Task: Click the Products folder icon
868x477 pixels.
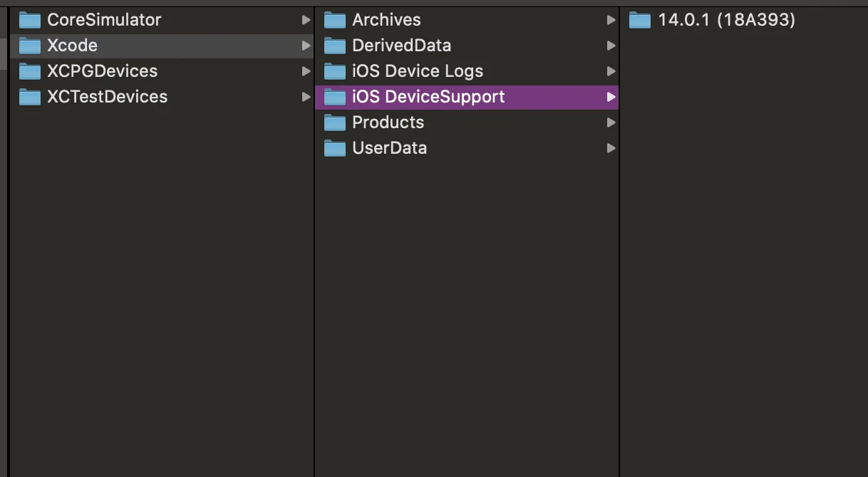Action: pyautogui.click(x=334, y=122)
